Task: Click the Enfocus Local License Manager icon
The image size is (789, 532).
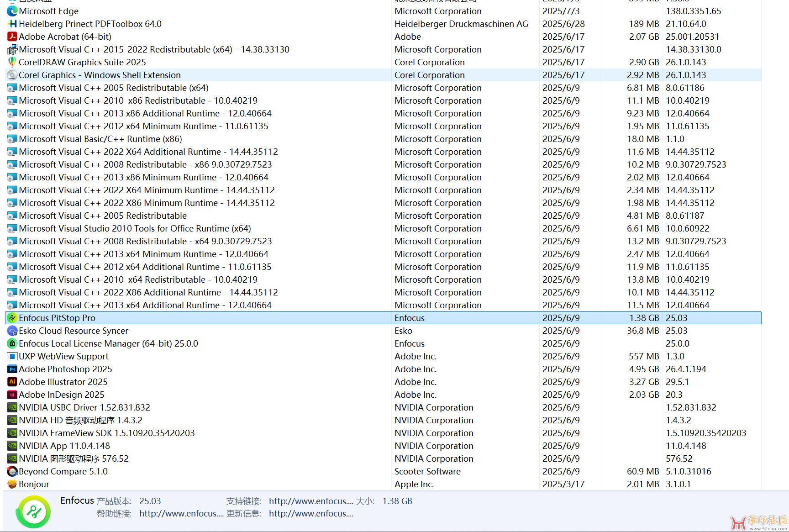Action: tap(12, 343)
